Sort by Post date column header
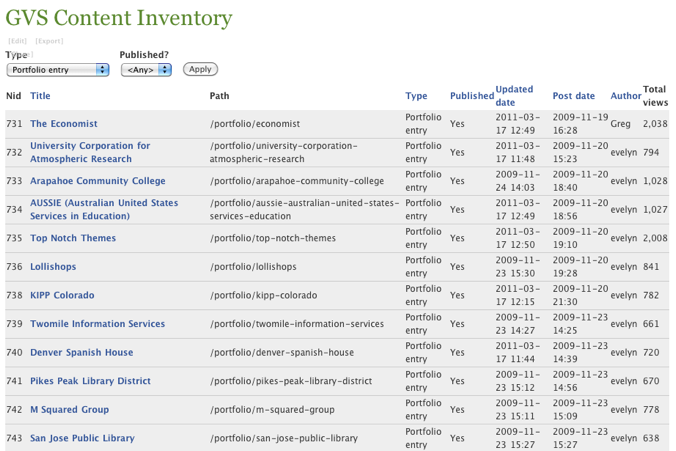This screenshot has height=451, width=676. tap(573, 96)
